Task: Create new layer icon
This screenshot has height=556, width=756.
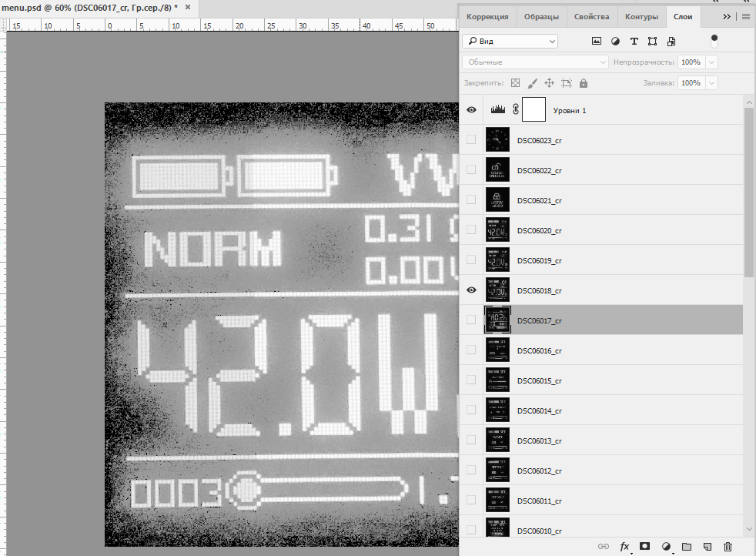Action: tap(707, 546)
